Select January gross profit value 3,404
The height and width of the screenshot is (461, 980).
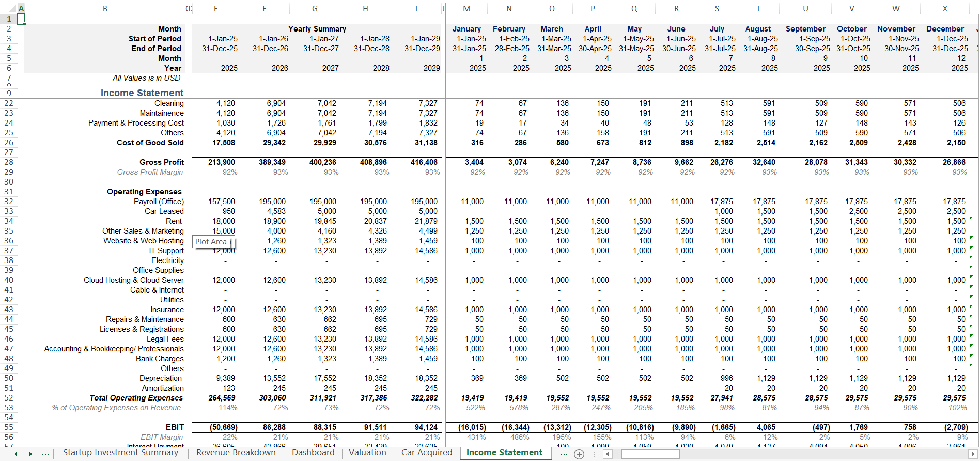click(x=474, y=162)
